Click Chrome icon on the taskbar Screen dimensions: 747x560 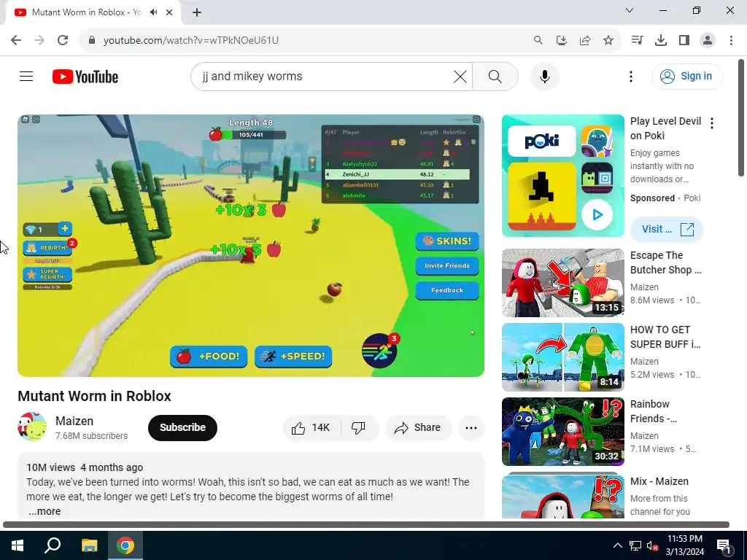click(x=125, y=545)
